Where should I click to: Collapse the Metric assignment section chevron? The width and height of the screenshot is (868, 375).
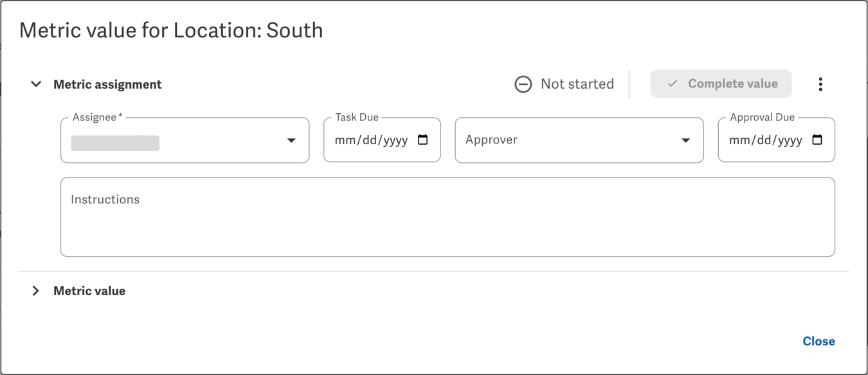(36, 84)
